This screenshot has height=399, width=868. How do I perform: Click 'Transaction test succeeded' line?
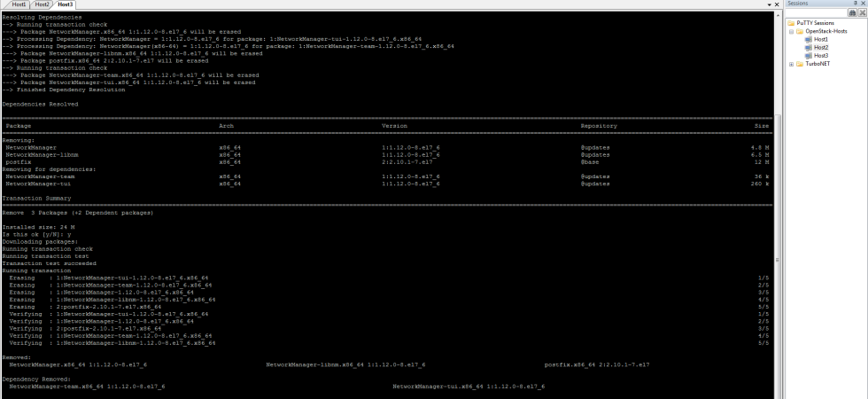click(x=50, y=264)
